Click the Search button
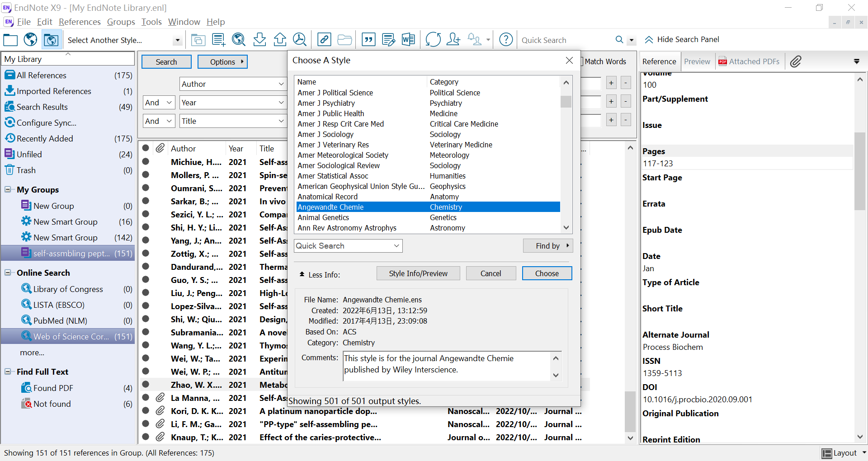Image resolution: width=868 pixels, height=461 pixels. tap(166, 62)
